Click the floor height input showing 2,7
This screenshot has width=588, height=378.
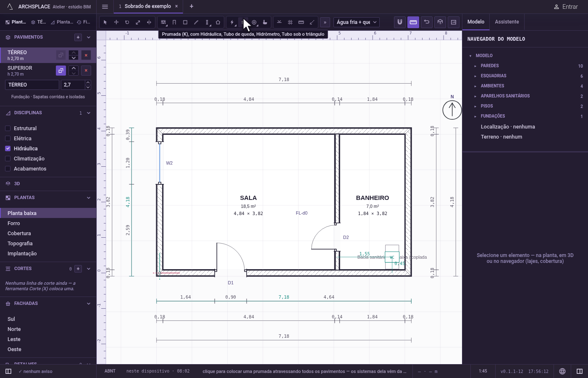(73, 85)
